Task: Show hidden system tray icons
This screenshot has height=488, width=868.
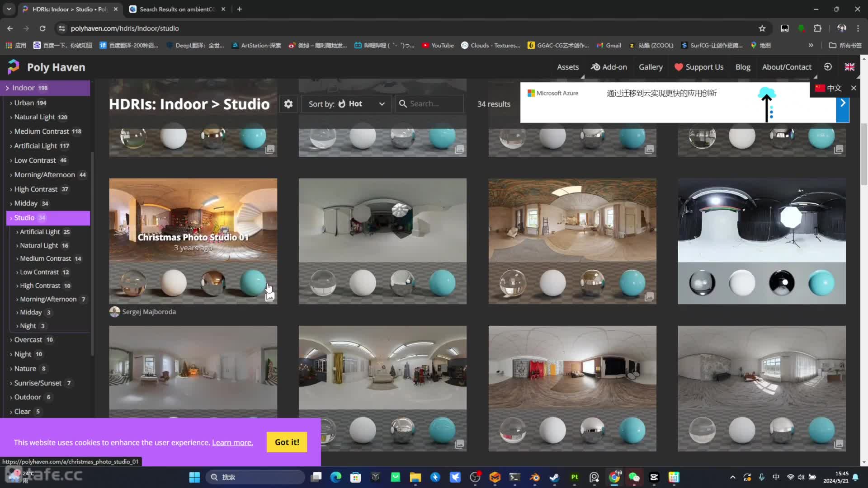Action: [x=733, y=477]
